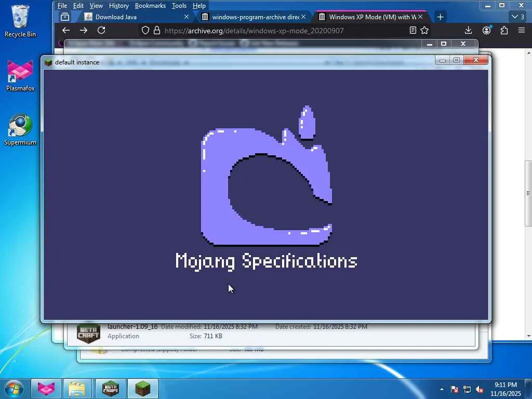
Task: Go forward using the browser forward arrow
Action: pyautogui.click(x=84, y=30)
